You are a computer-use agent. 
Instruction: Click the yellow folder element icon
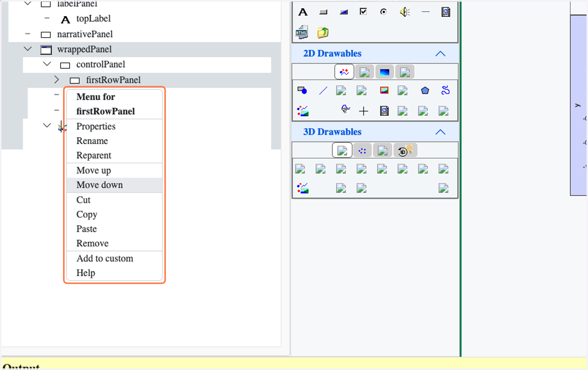tap(323, 32)
